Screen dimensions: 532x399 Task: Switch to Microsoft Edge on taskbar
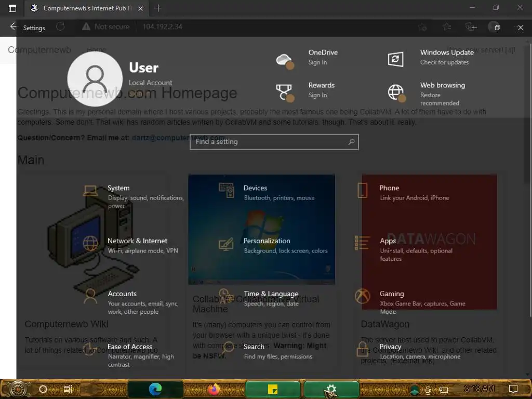(155, 389)
